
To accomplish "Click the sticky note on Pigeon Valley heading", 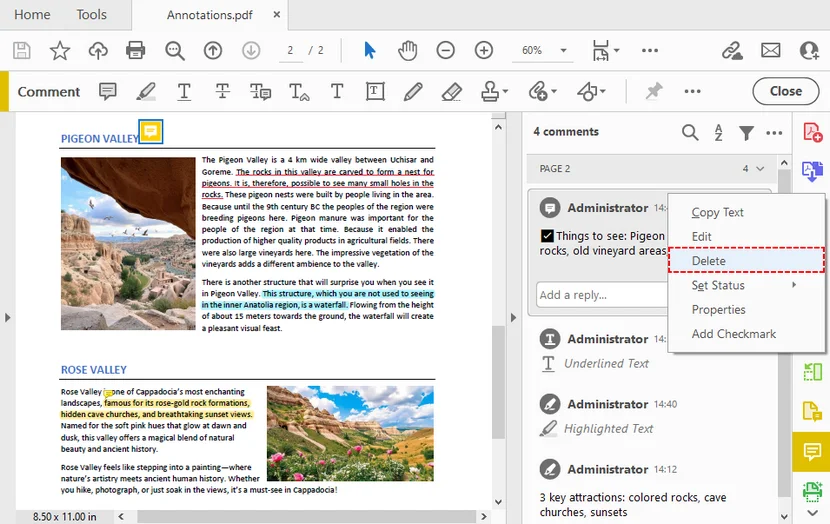I will tap(151, 131).
